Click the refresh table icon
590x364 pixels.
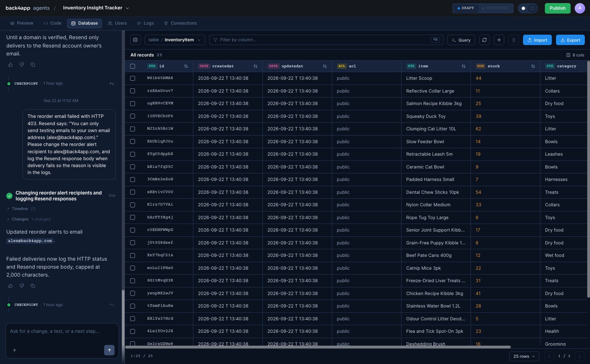tap(485, 40)
